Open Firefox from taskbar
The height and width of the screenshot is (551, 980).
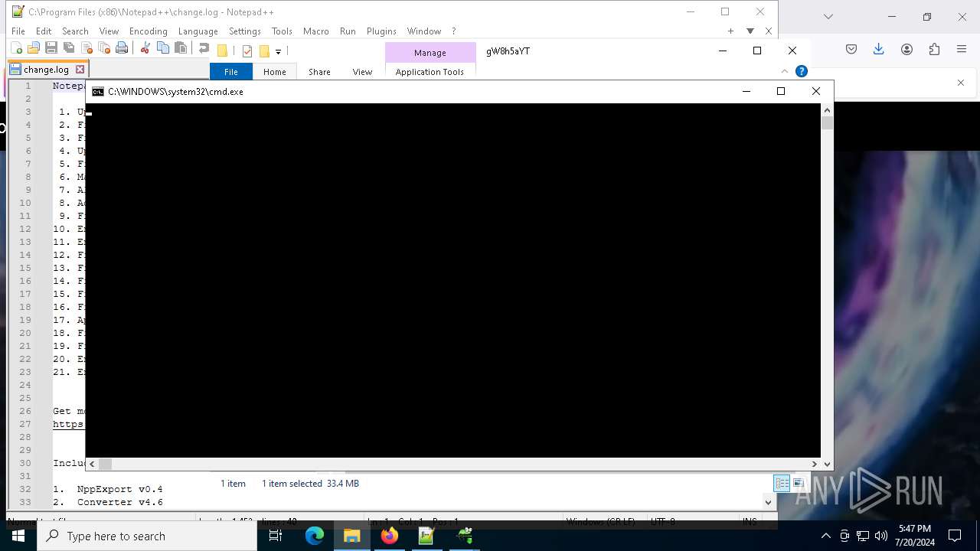pyautogui.click(x=390, y=536)
